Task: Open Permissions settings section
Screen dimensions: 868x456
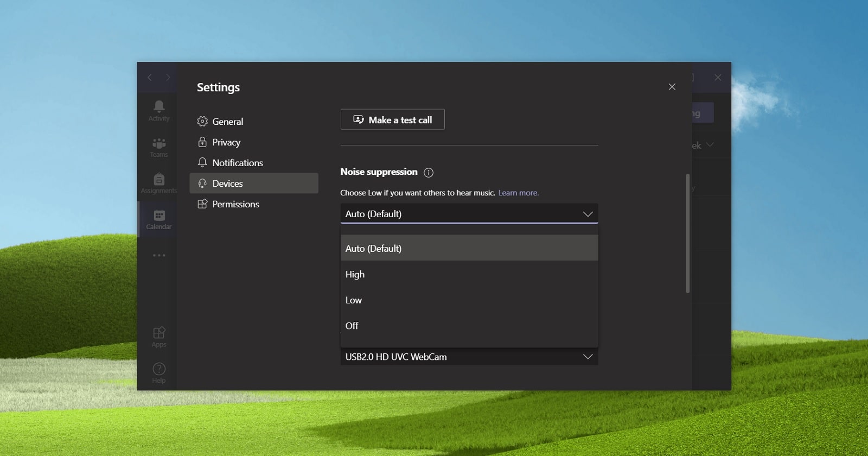Action: coord(254,204)
